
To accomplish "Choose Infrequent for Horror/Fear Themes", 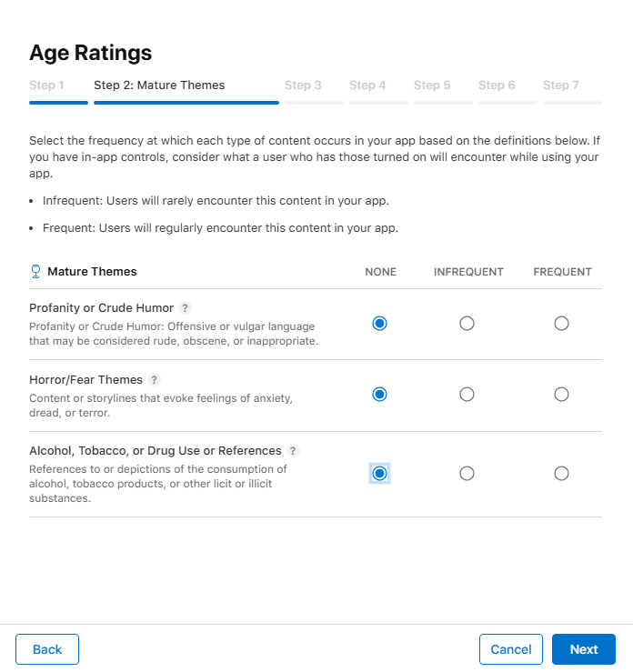I will [x=467, y=394].
